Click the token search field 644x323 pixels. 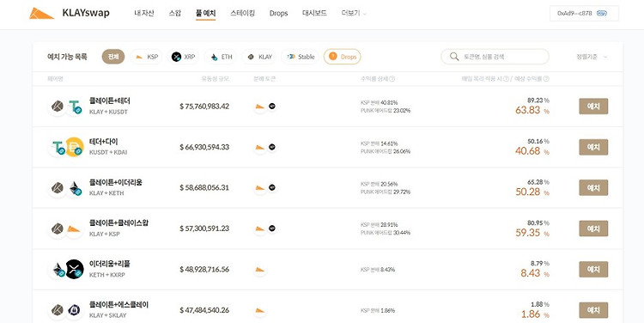[495, 57]
